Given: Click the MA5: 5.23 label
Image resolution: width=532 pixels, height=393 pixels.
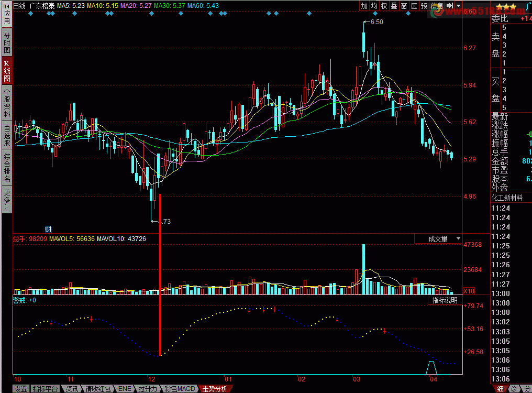Looking at the screenshot, I should (71, 6).
